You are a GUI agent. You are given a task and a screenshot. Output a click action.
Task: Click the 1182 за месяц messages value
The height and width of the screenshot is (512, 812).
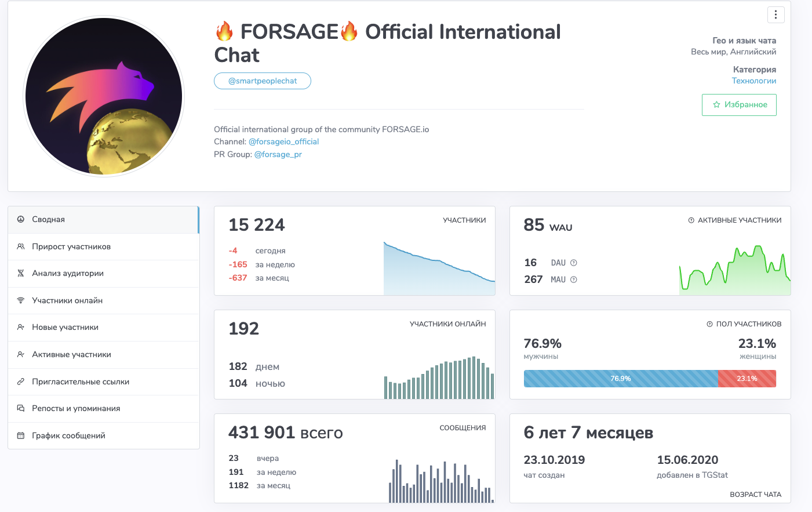(260, 485)
